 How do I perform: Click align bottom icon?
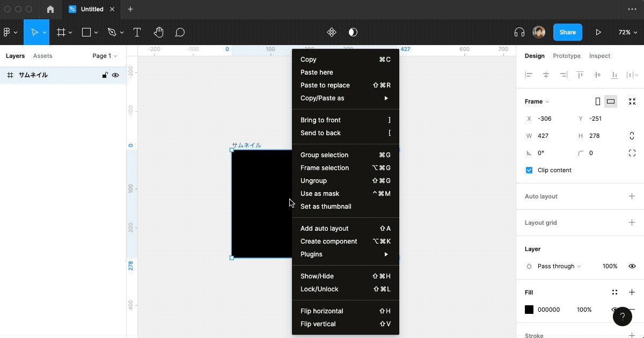pos(615,75)
